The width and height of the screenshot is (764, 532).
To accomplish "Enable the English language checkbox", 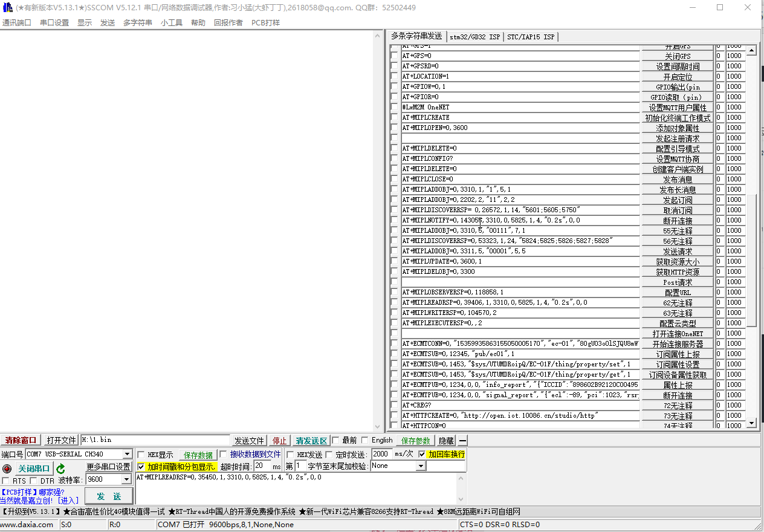I will click(365, 440).
